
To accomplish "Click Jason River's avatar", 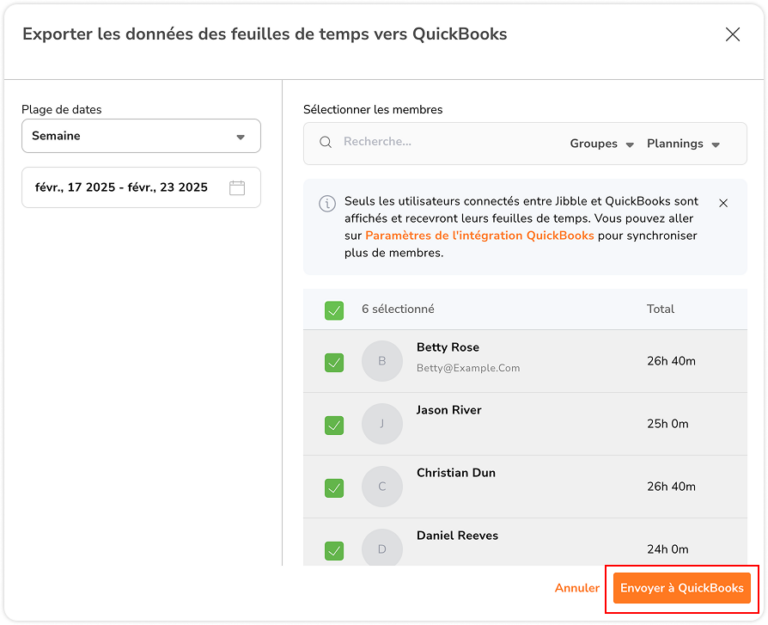I will (382, 424).
